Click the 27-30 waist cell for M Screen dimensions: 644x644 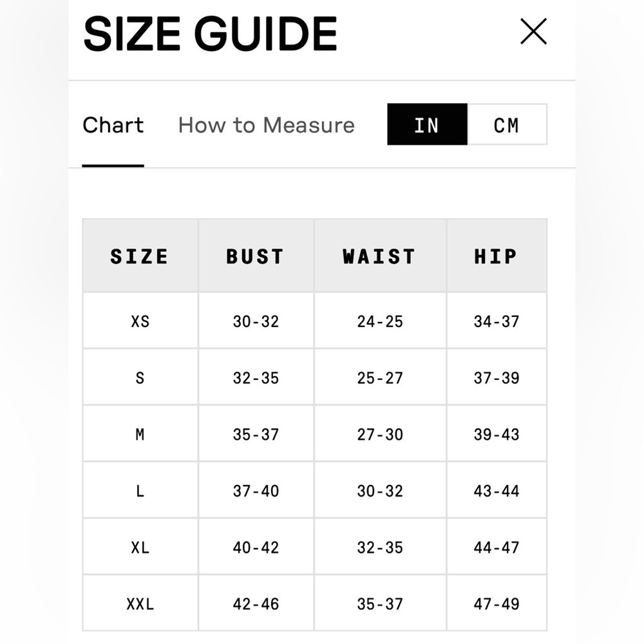[380, 434]
